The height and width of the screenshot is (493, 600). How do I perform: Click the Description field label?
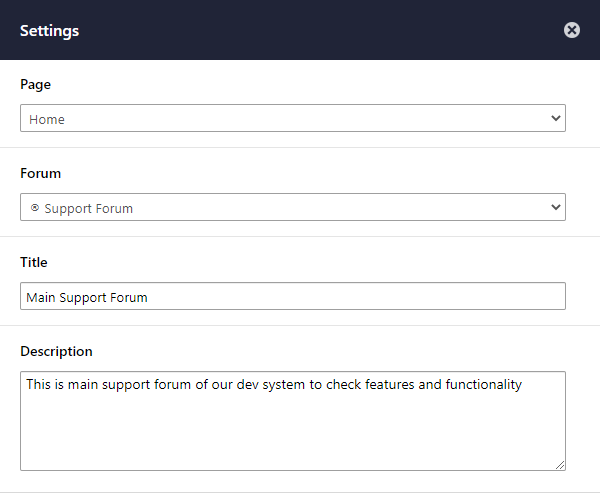(56, 351)
